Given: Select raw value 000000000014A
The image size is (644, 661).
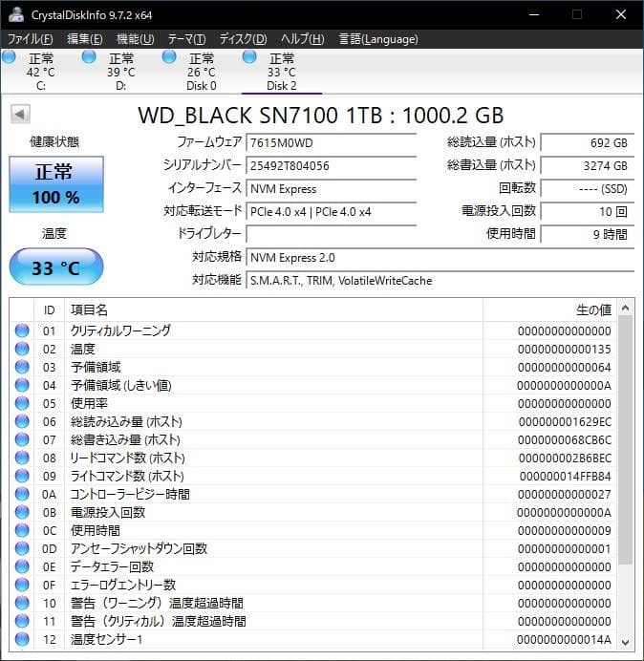Looking at the screenshot, I should pyautogui.click(x=565, y=639).
